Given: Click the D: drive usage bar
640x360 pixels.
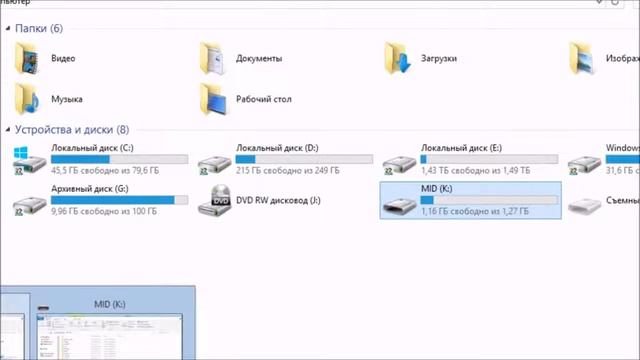Looking at the screenshot, I should (304, 159).
